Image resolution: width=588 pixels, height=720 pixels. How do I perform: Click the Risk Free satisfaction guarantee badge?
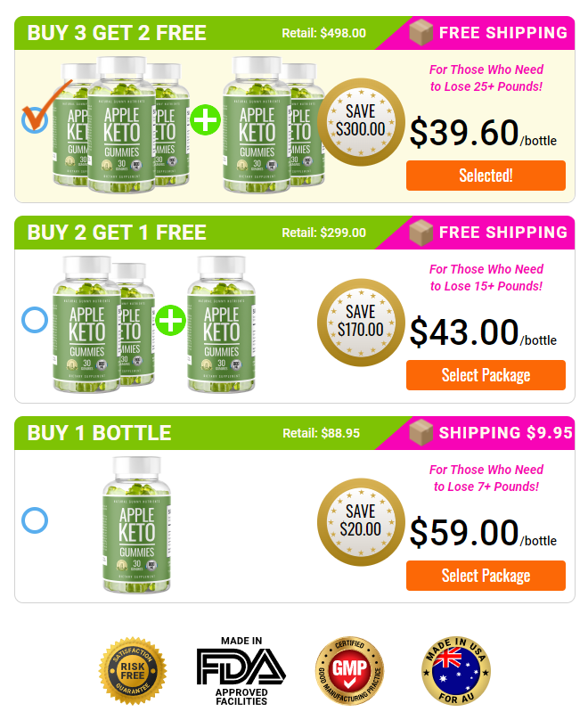point(133,671)
